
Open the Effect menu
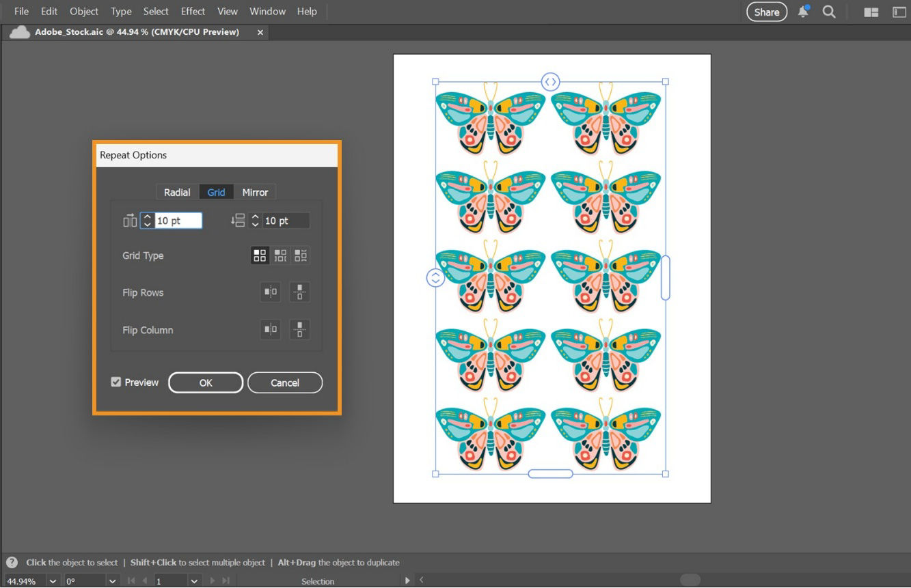(192, 11)
